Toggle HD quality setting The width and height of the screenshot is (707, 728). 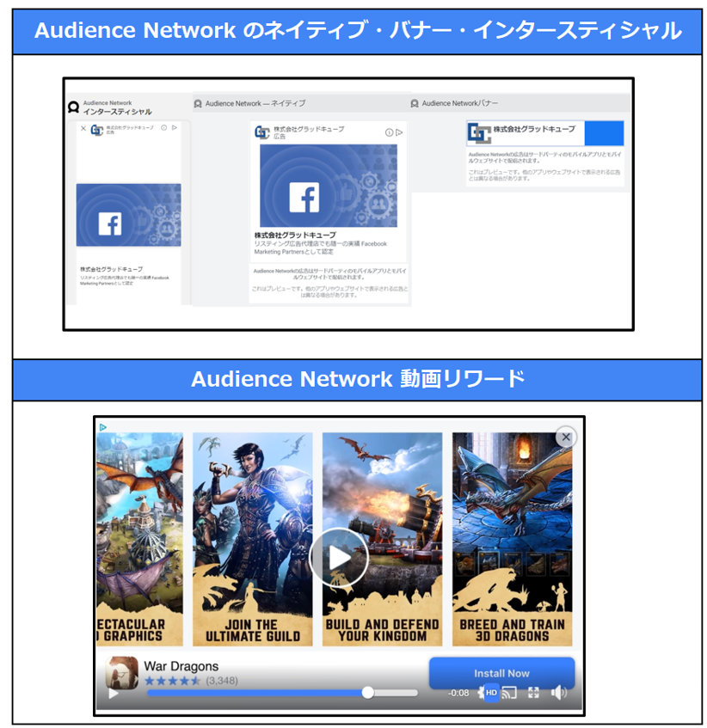pos(491,693)
